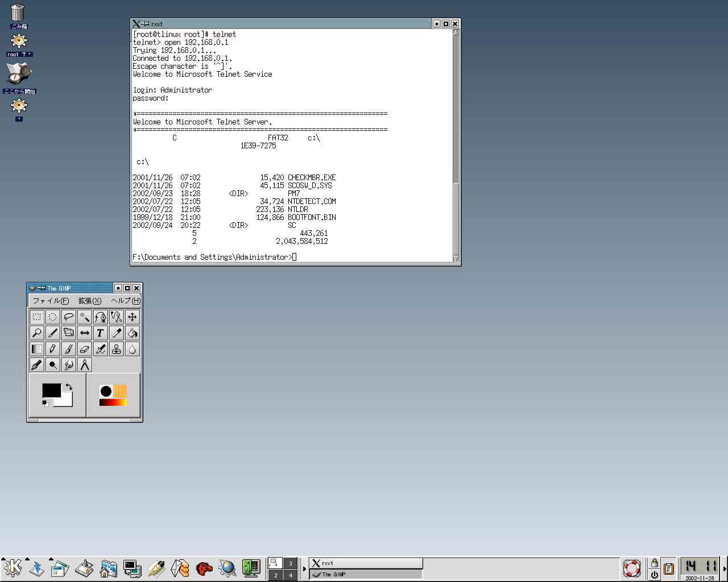Screen dimensions: 728x582
Task: Switch to virtual desktop 1
Action: (275, 563)
